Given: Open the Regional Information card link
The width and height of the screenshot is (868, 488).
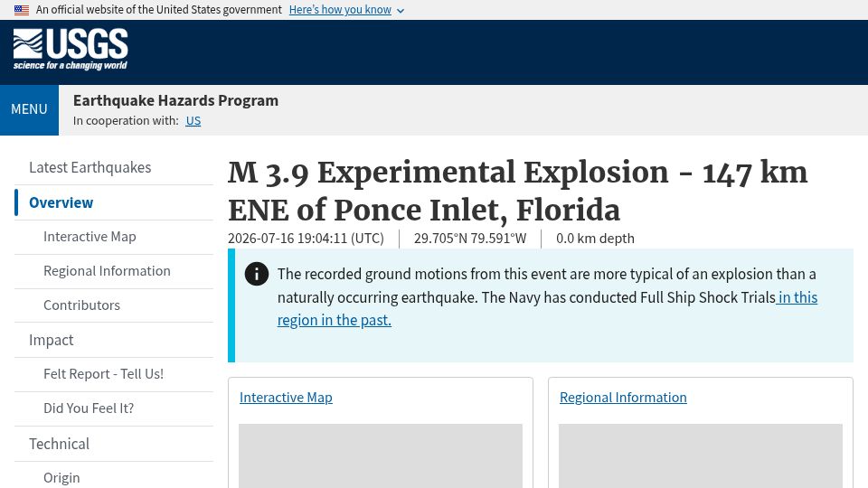Looking at the screenshot, I should [x=623, y=398].
